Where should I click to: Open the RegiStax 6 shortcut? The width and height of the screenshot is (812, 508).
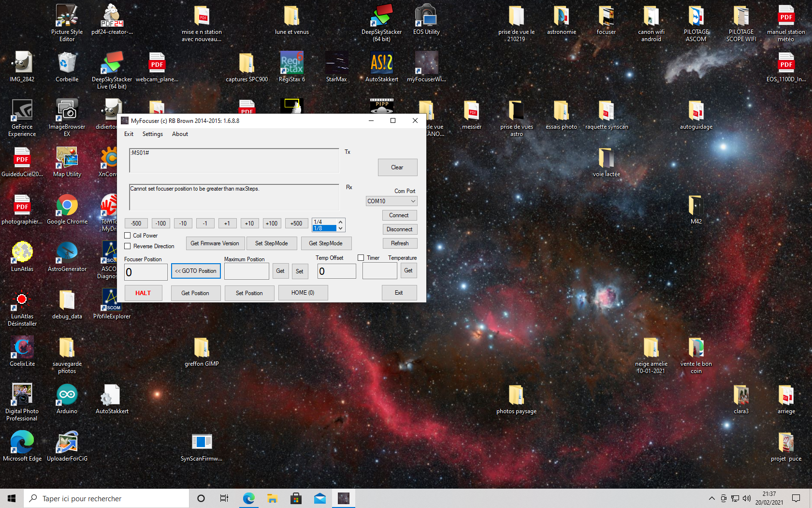click(x=292, y=67)
